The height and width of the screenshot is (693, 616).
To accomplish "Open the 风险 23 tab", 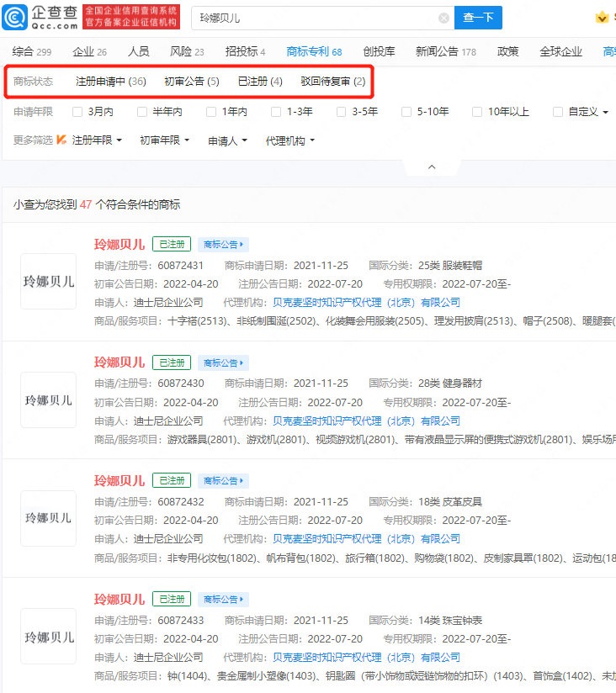I will 187,51.
